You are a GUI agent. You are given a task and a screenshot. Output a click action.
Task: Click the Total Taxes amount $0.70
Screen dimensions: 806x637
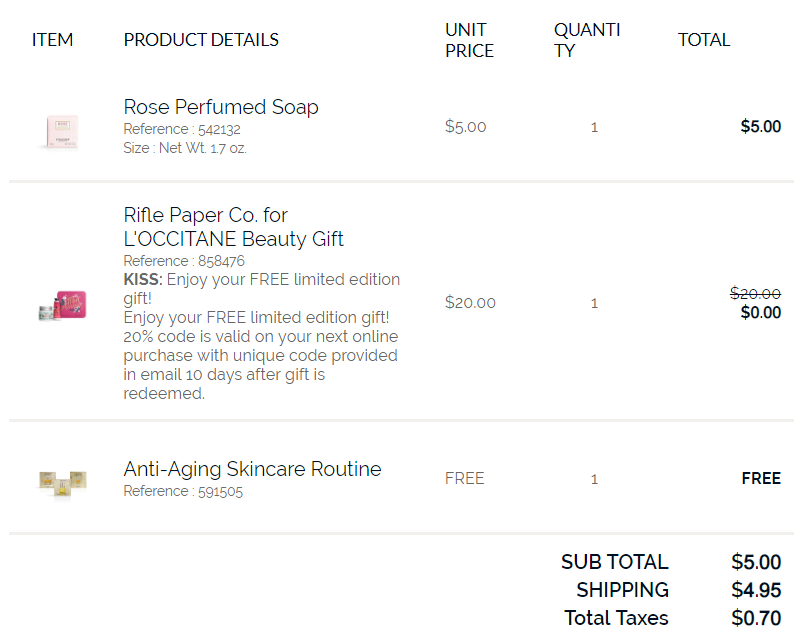756,618
